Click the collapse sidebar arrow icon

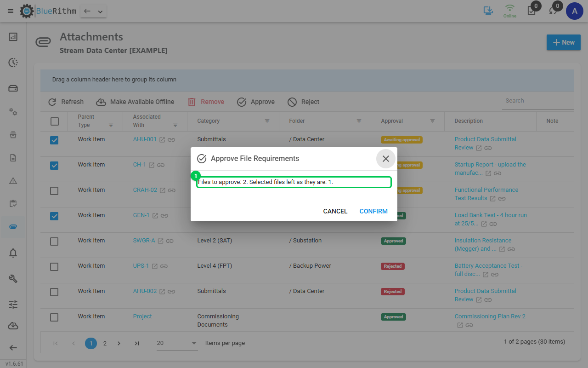(13, 348)
